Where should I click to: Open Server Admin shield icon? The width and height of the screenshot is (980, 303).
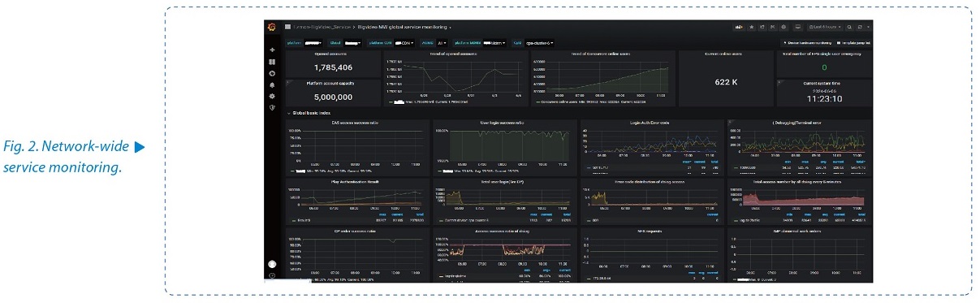(x=273, y=107)
